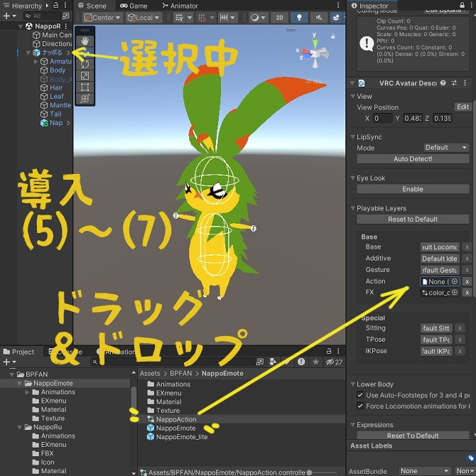Screen dimensions: 476x476
Task: Open the Project tab
Action: coord(18,352)
